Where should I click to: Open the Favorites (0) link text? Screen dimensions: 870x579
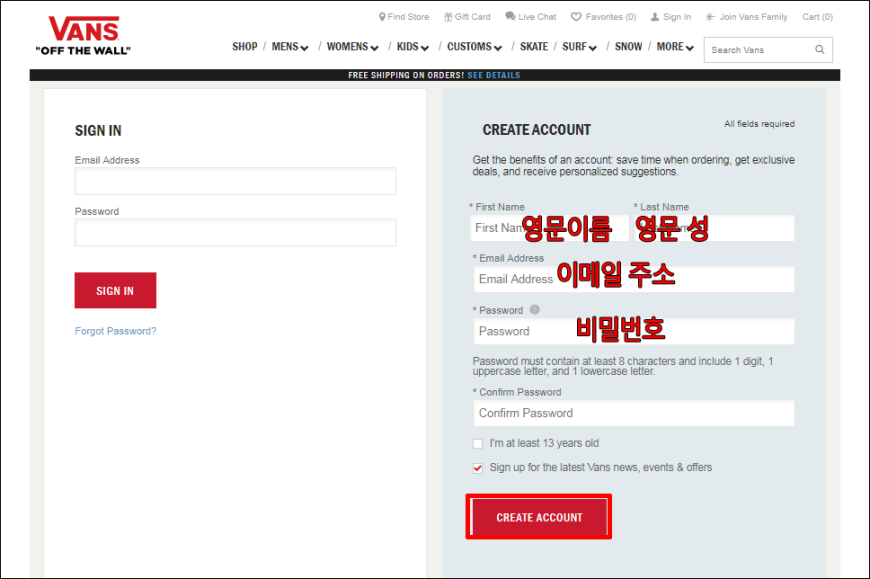[x=611, y=17]
